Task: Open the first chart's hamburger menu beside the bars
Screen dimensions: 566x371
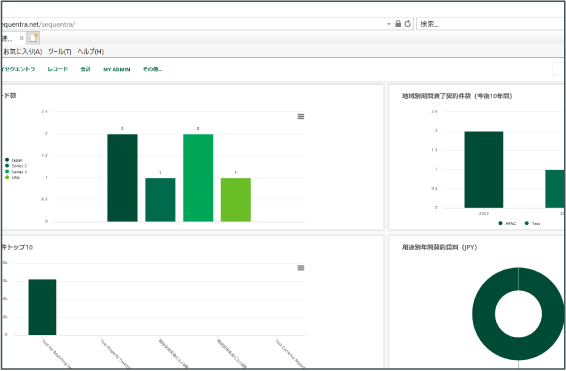Action: coord(301,116)
